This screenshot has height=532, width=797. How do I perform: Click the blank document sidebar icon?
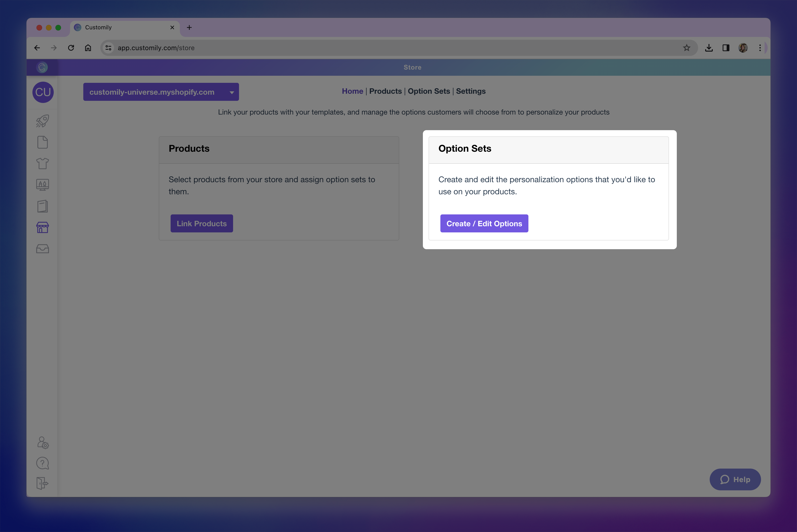coord(42,142)
